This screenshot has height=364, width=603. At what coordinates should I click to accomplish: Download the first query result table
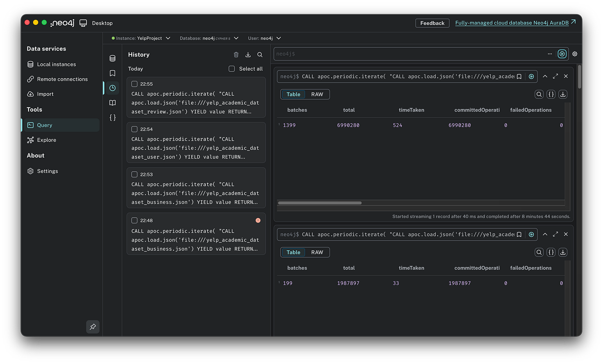coord(563,94)
